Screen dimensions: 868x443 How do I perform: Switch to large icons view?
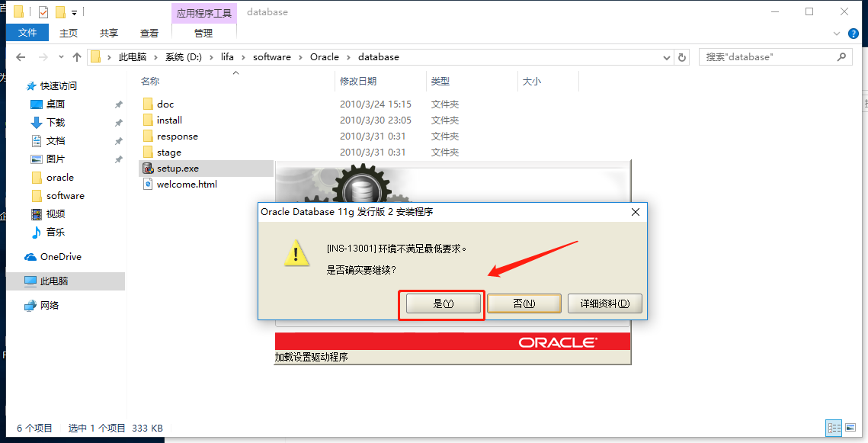click(850, 428)
